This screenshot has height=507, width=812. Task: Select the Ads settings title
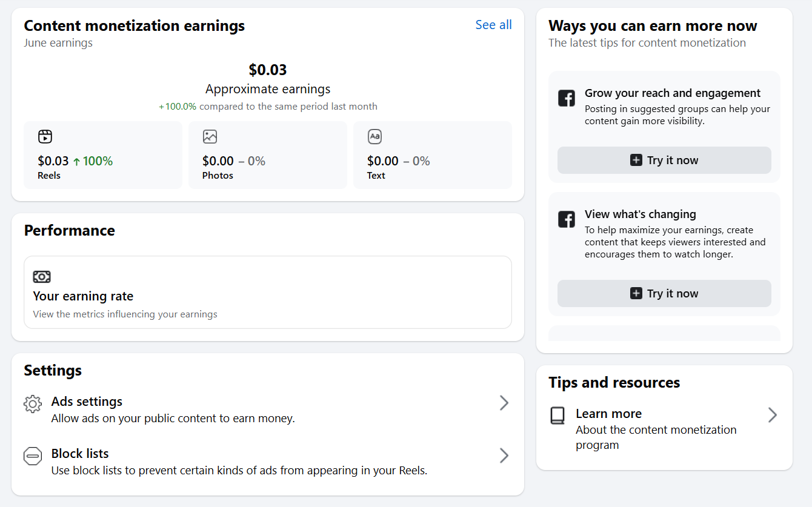[x=87, y=402]
